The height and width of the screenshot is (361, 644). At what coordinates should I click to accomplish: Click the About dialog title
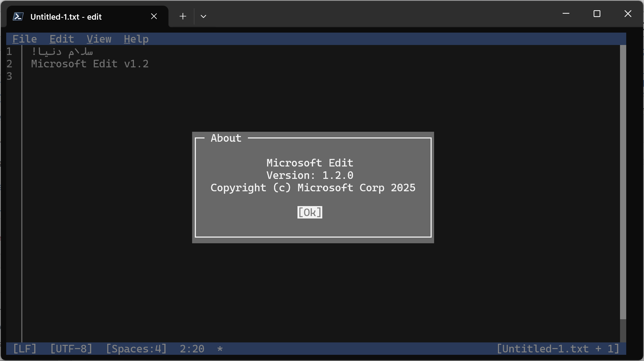pos(226,138)
